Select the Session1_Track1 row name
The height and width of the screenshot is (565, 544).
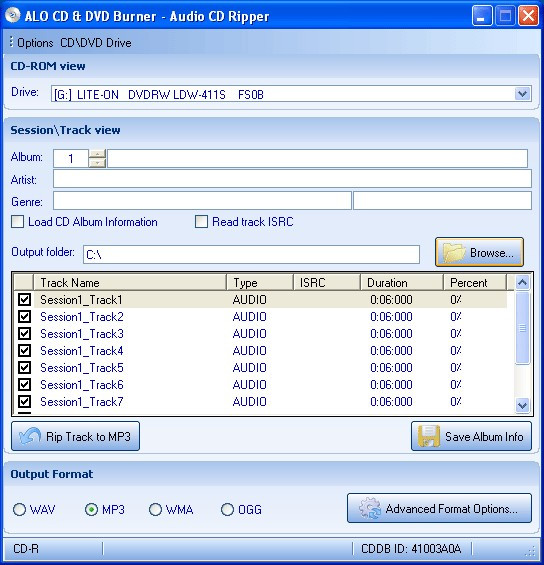tap(81, 299)
